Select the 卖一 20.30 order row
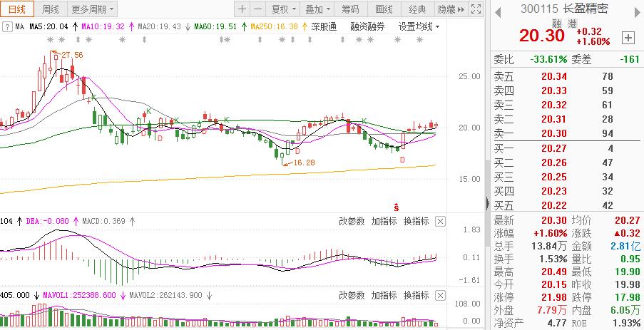 (567, 133)
